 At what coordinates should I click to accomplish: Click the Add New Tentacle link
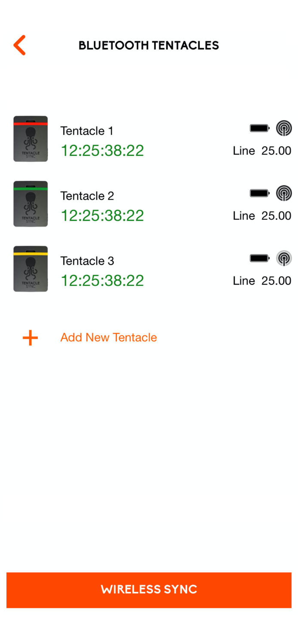[x=108, y=337]
